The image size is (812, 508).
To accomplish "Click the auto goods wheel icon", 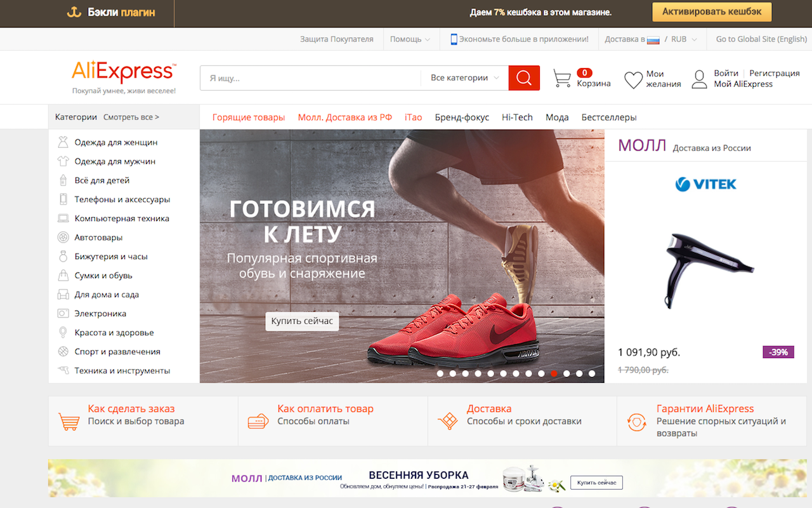I will click(63, 237).
